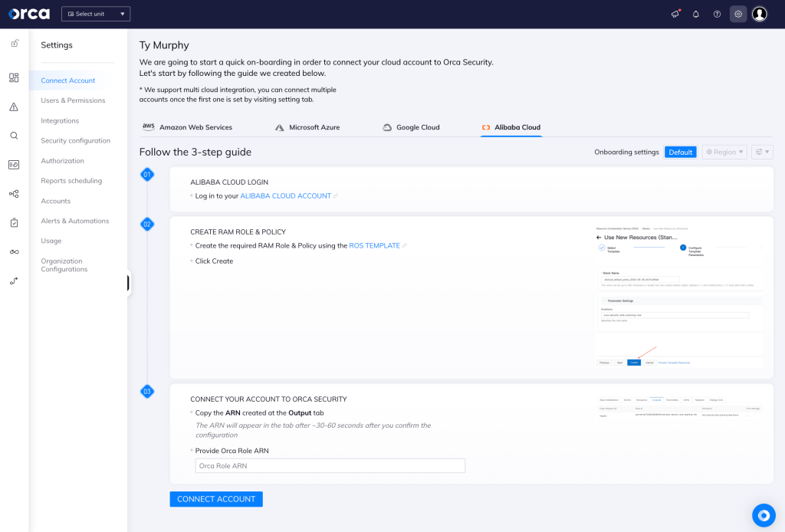785x532 pixels.
Task: Click the Orca logo
Action: pos(29,14)
